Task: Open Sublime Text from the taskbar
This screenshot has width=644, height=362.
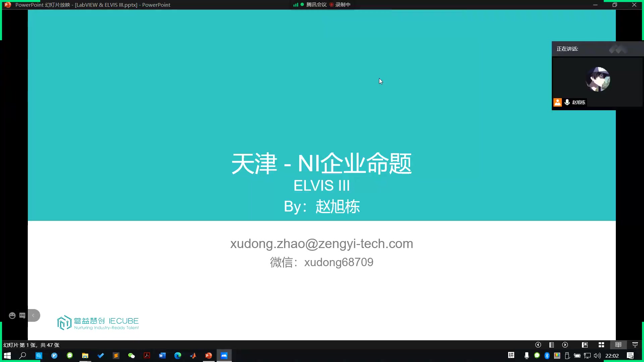Action: [116, 356]
